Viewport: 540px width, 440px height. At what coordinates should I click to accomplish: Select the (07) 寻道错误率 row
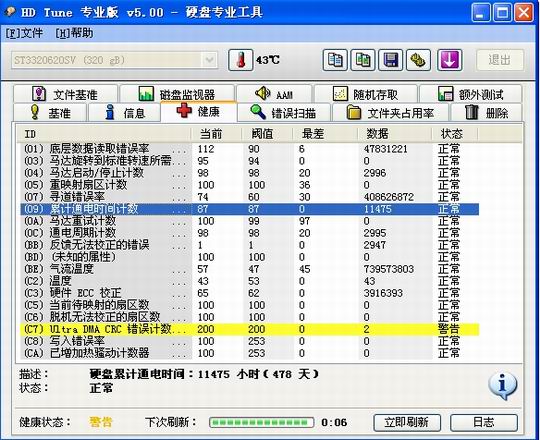pyautogui.click(x=250, y=197)
